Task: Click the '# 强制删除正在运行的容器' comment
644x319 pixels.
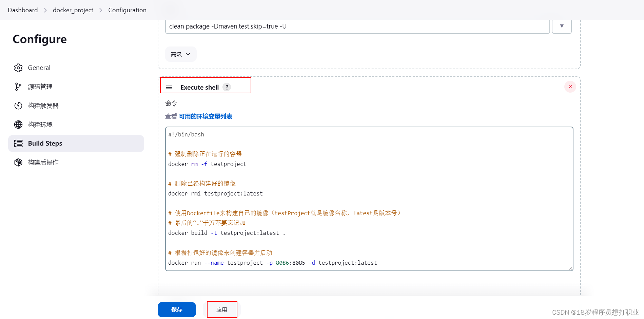Action: (205, 154)
